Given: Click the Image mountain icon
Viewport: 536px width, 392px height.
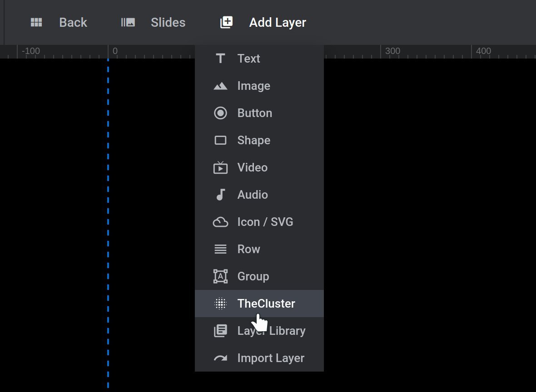Looking at the screenshot, I should [x=220, y=86].
